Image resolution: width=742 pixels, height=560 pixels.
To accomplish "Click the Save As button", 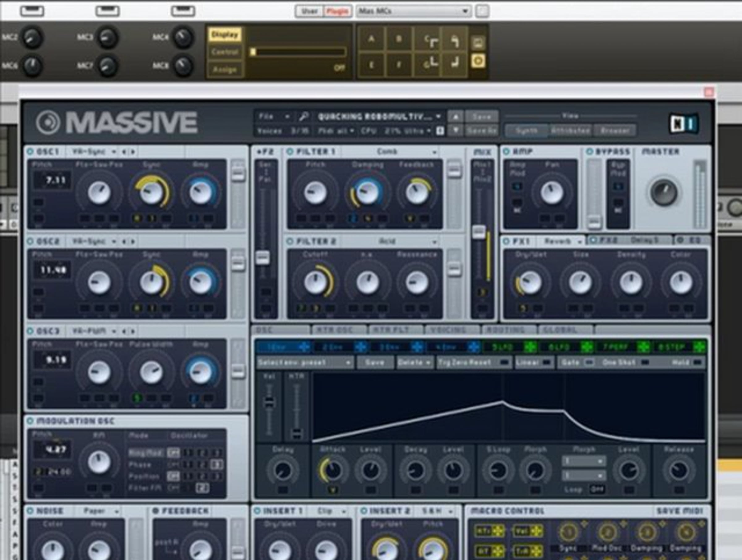I will pyautogui.click(x=482, y=130).
